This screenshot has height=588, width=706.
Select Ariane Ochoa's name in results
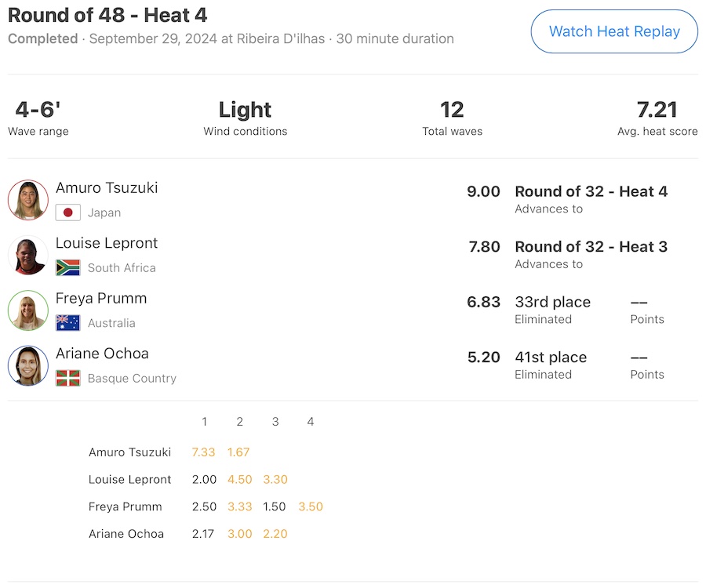102,354
